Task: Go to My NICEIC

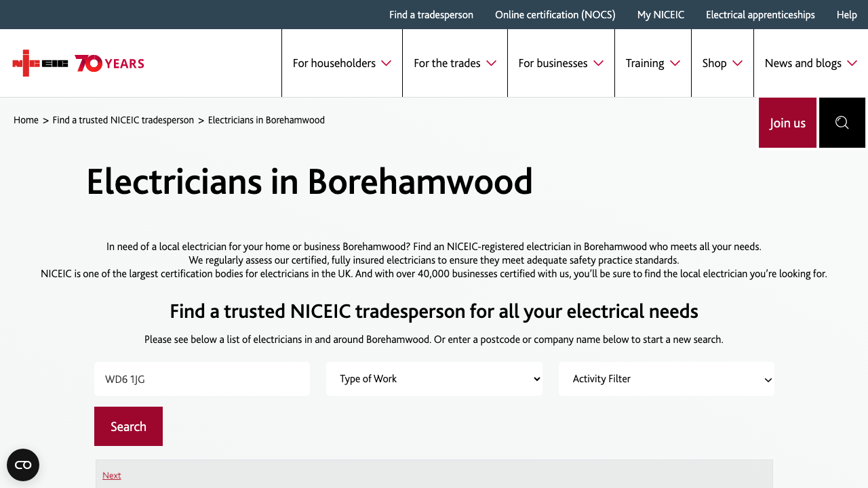Action: [x=660, y=15]
